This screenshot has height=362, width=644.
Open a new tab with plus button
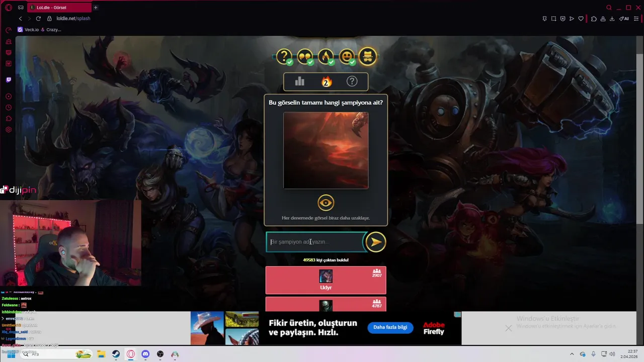click(96, 8)
